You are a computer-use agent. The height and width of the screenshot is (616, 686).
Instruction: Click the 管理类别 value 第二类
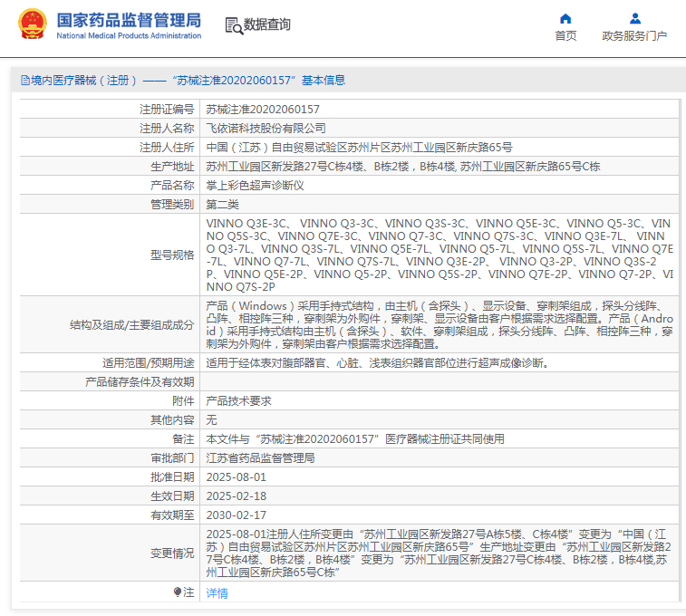click(x=224, y=204)
